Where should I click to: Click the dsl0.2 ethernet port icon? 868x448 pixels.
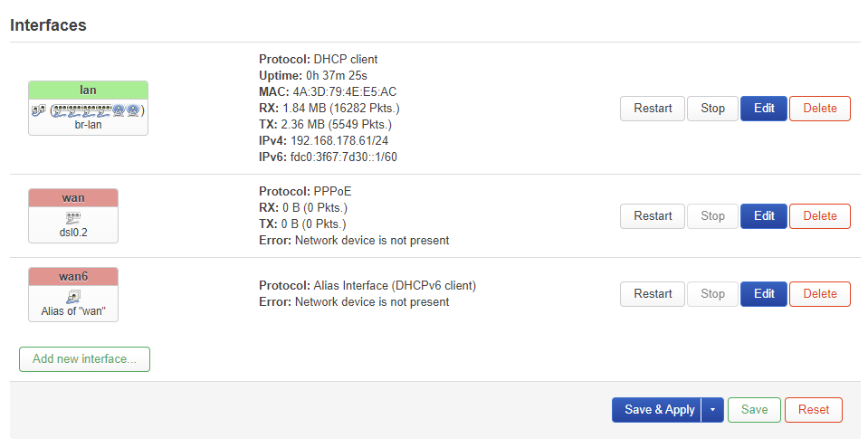73,217
